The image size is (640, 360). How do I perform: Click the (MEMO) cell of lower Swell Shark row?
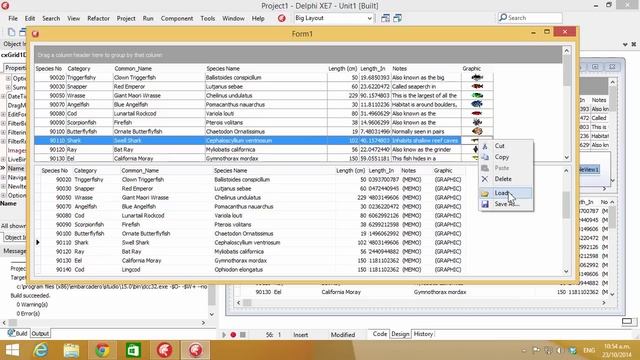coord(411,243)
